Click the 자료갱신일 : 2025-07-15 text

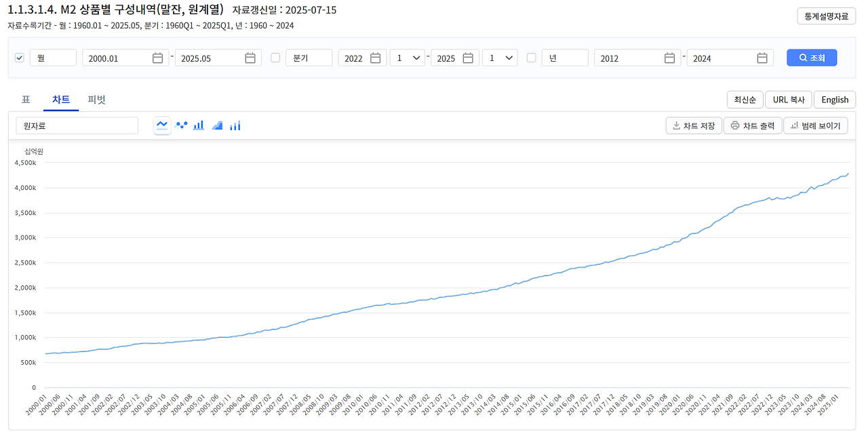coord(284,10)
